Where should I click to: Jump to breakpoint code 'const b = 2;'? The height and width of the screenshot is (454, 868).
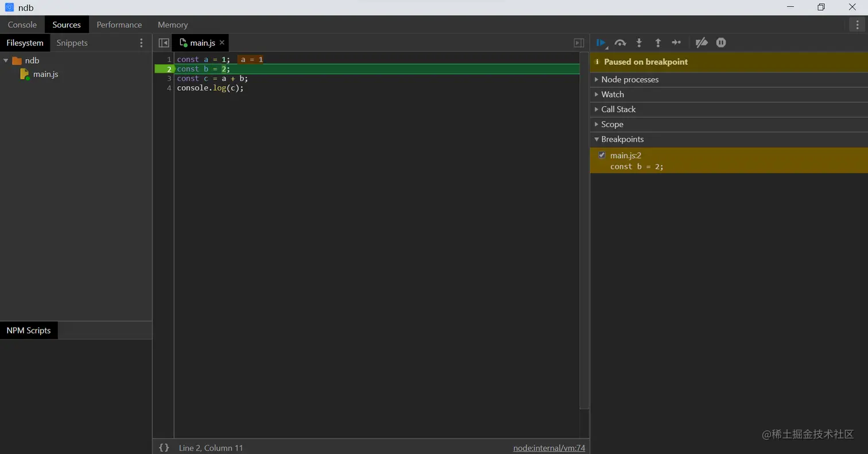(637, 166)
